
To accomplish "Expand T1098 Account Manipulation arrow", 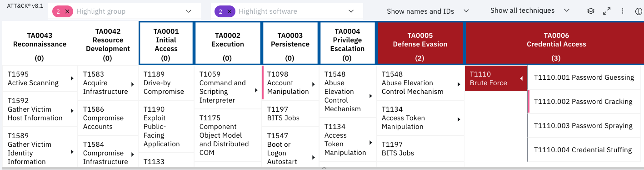I will tap(314, 84).
